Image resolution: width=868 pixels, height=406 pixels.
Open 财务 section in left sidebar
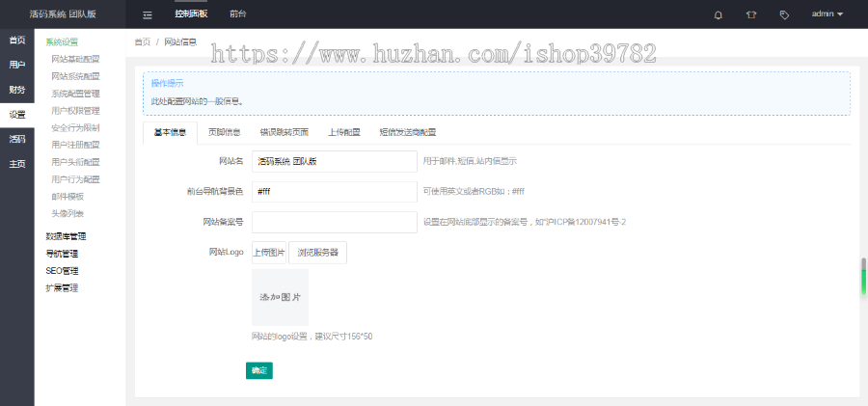tap(17, 90)
